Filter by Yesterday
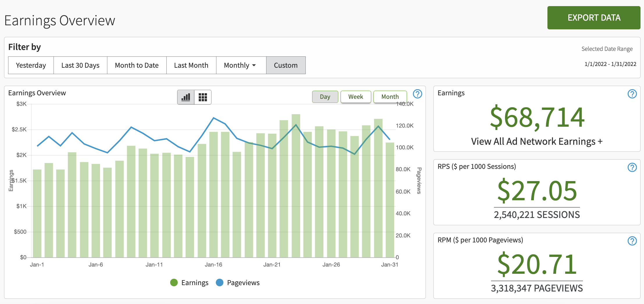Screen dimensions: 644x304 click(x=31, y=65)
